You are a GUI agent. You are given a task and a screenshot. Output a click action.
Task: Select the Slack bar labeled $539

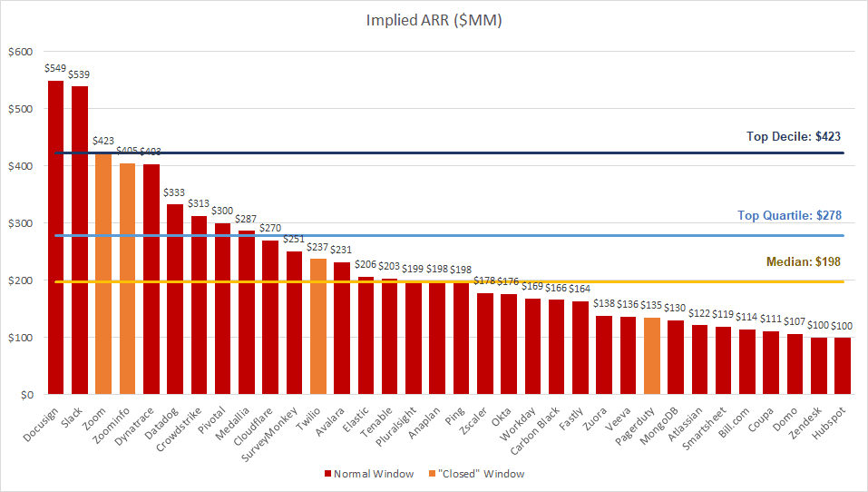coord(80,241)
